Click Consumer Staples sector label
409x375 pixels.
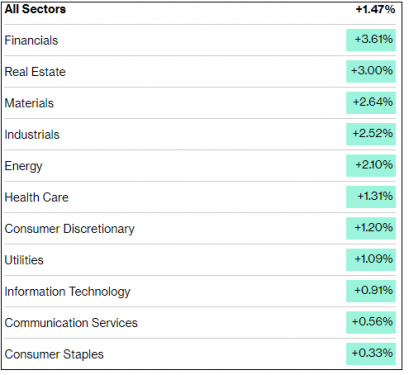point(54,354)
